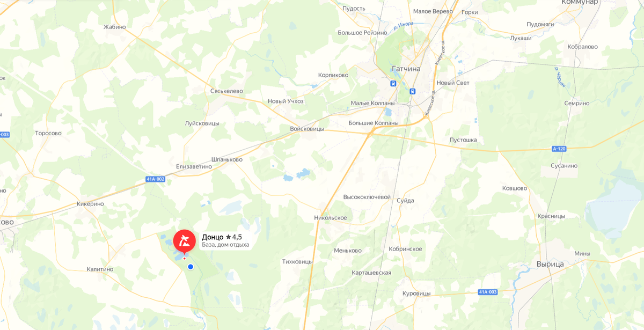644x330 pixels.
Task: Click the 41A-003 road shield near Куровицы
Action: (x=488, y=292)
